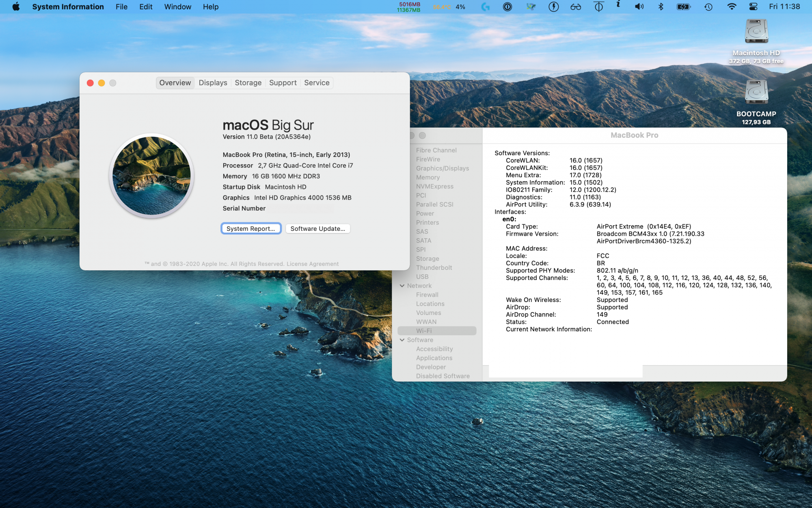Switch to the Displays tab
The image size is (812, 508).
coord(213,82)
